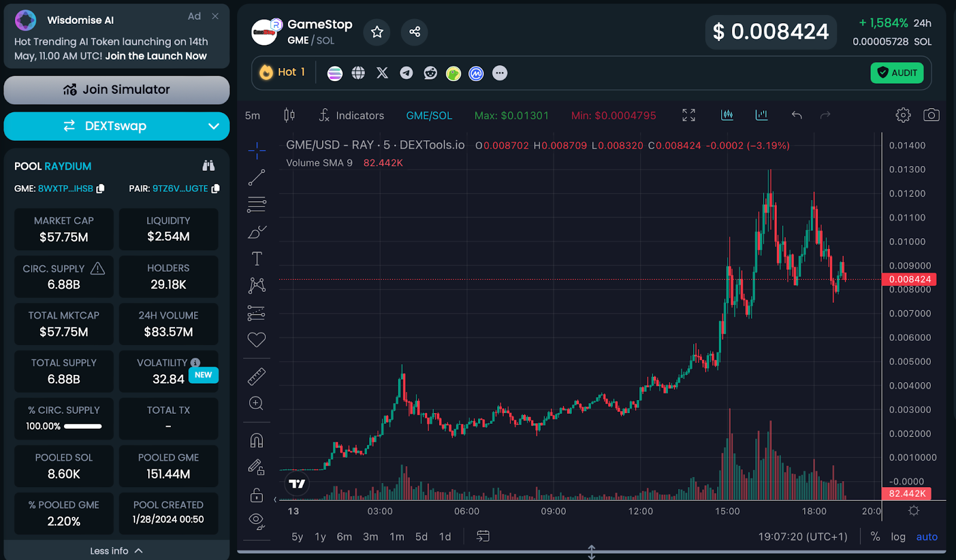Show more links via three-dots icon
956x560 pixels.
click(500, 73)
